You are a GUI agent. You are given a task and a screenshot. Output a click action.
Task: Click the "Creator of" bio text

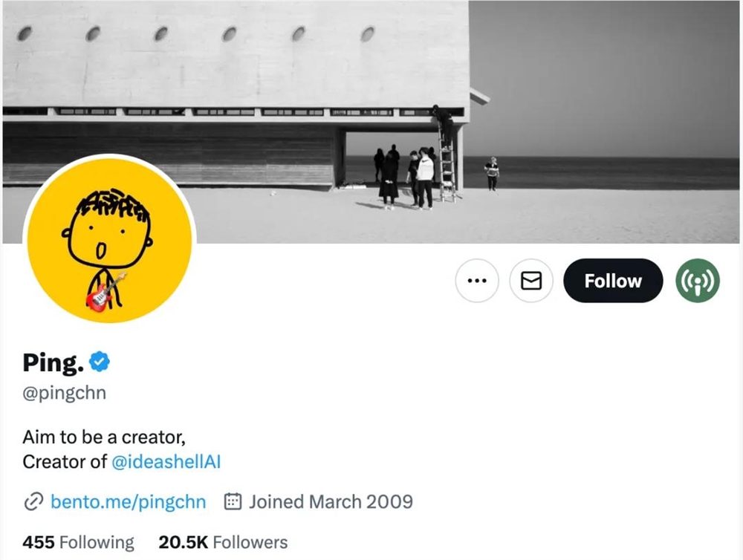click(65, 461)
